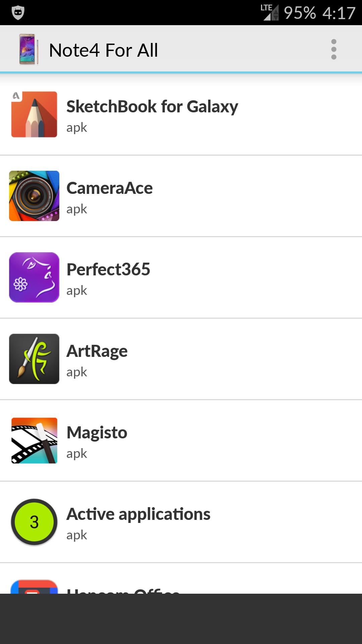This screenshot has width=362, height=644.
Task: Open the SketchBook for Galaxy title
Action: coord(152,107)
